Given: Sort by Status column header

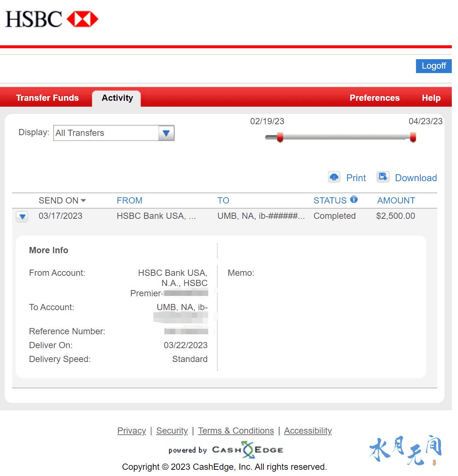Looking at the screenshot, I should 330,201.
